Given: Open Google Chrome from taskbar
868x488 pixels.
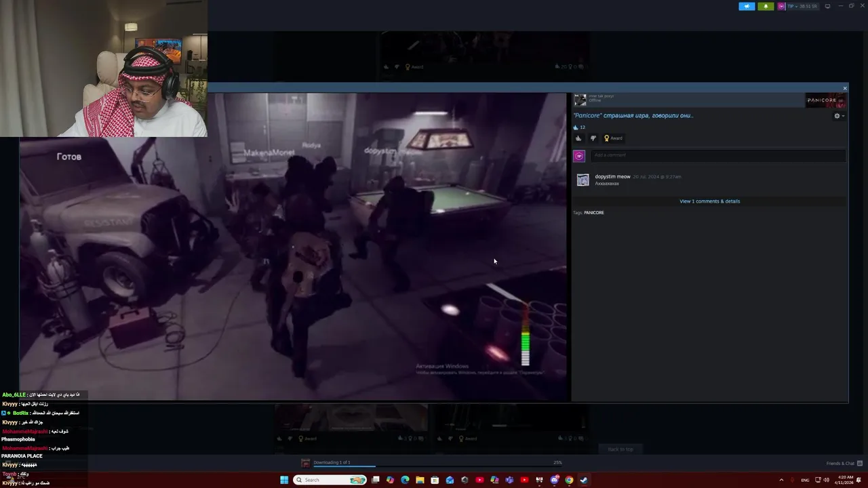Looking at the screenshot, I should 569,480.
